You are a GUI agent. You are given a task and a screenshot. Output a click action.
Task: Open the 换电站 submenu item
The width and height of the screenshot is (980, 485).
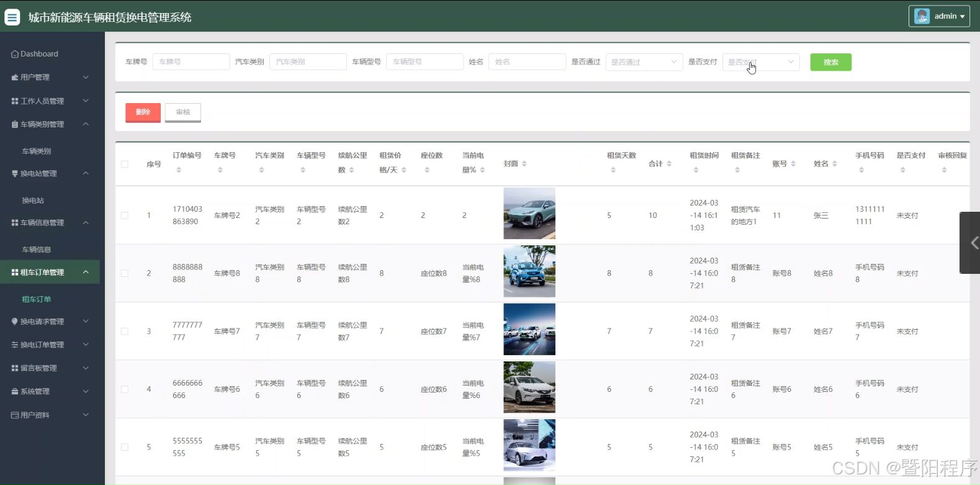point(33,201)
